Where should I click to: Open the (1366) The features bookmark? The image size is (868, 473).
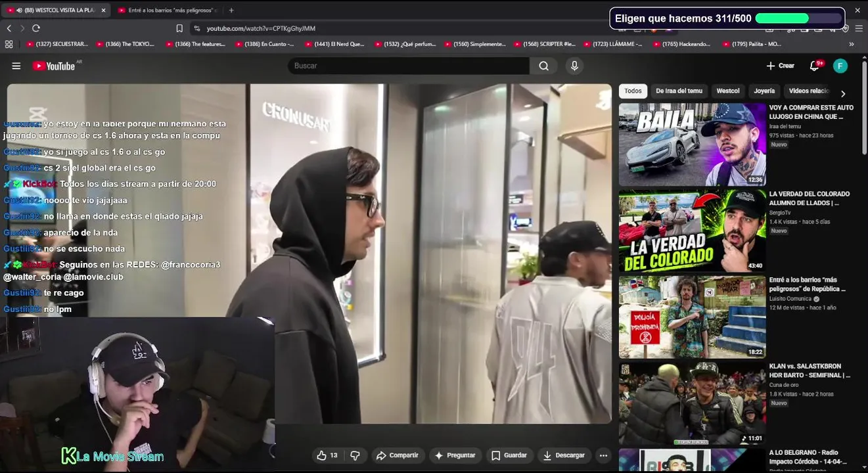click(x=196, y=44)
